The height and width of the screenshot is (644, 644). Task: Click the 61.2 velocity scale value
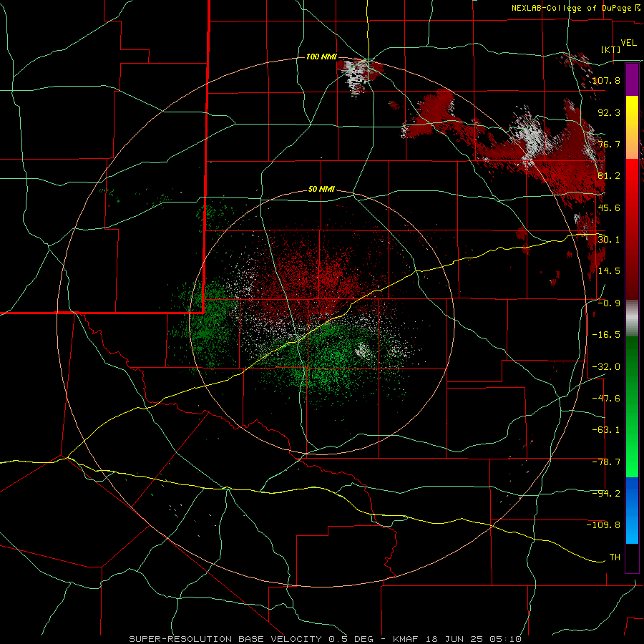click(x=609, y=176)
